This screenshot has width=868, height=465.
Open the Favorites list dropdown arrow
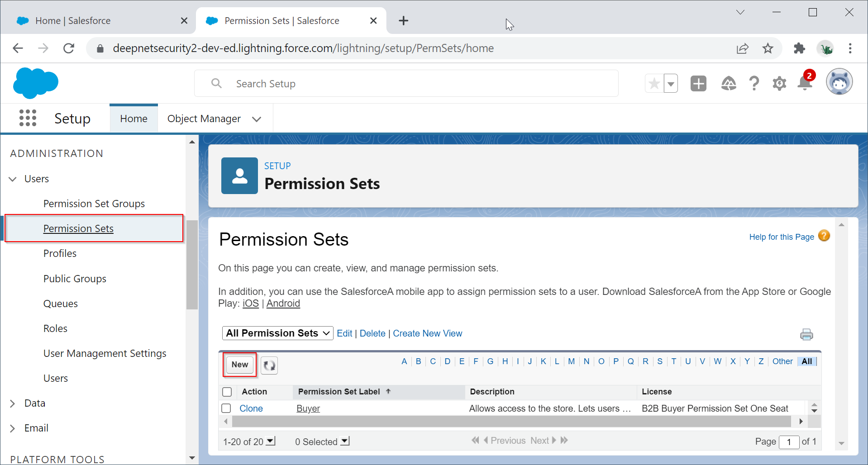coord(671,84)
